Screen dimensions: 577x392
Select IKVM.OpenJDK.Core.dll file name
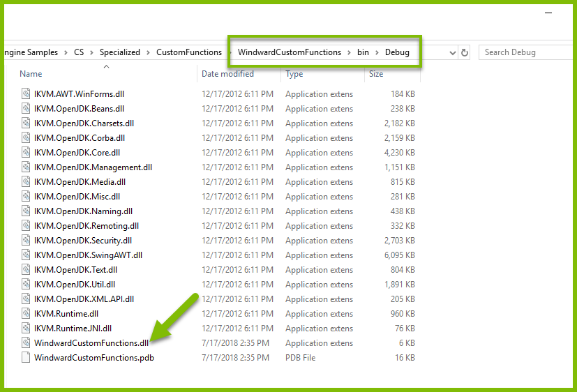(x=77, y=153)
